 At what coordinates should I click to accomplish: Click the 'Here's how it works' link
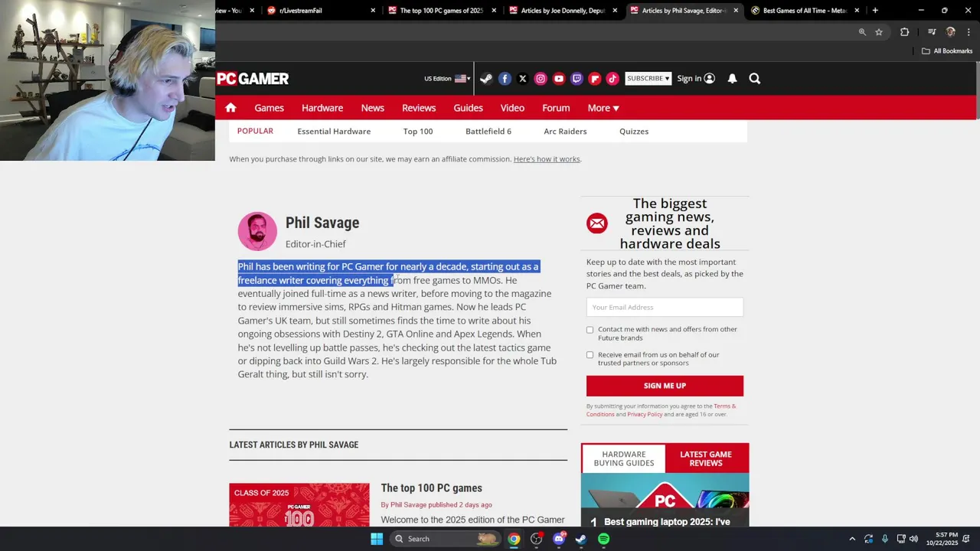click(547, 159)
